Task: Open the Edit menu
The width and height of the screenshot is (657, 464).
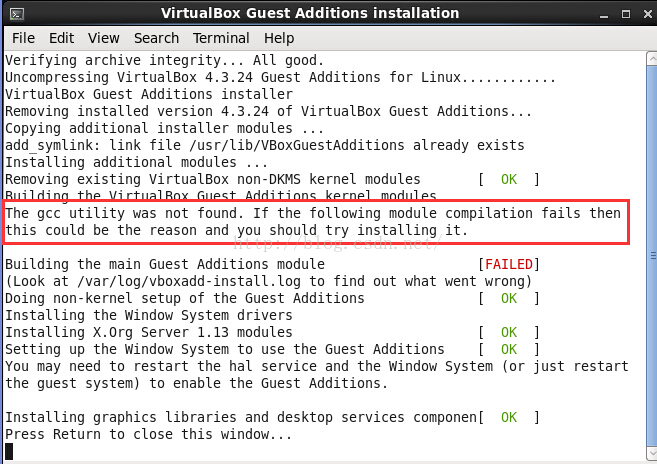Action: pyautogui.click(x=62, y=38)
